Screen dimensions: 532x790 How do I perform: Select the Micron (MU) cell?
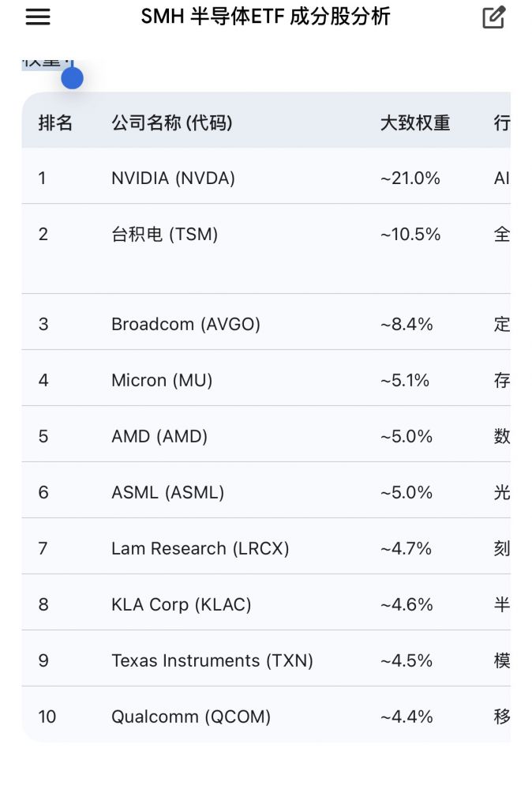(162, 380)
